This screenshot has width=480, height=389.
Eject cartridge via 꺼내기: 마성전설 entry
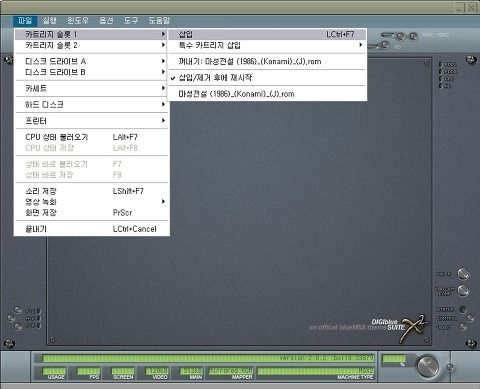tap(267, 61)
